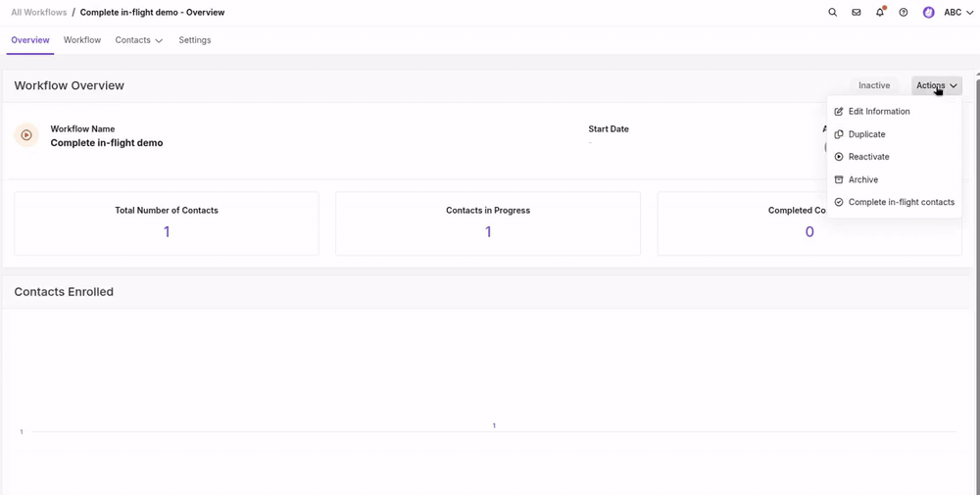The width and height of the screenshot is (980, 495).
Task: Click the Contacts in Progress card label
Action: [x=488, y=211]
